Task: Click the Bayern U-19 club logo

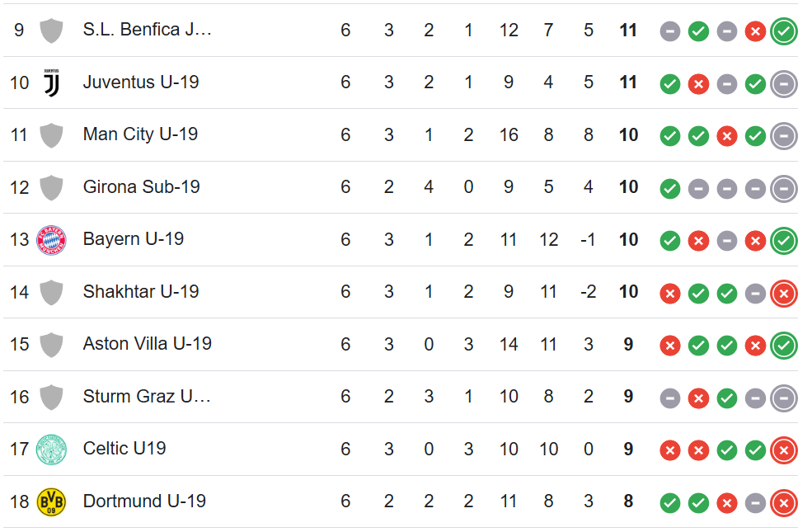Action: click(x=51, y=240)
